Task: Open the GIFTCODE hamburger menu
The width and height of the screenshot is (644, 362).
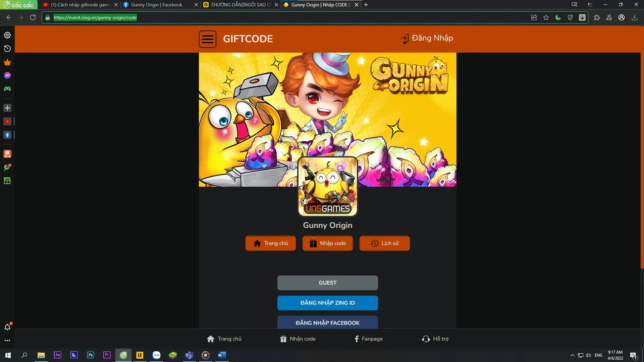Action: 207,39
